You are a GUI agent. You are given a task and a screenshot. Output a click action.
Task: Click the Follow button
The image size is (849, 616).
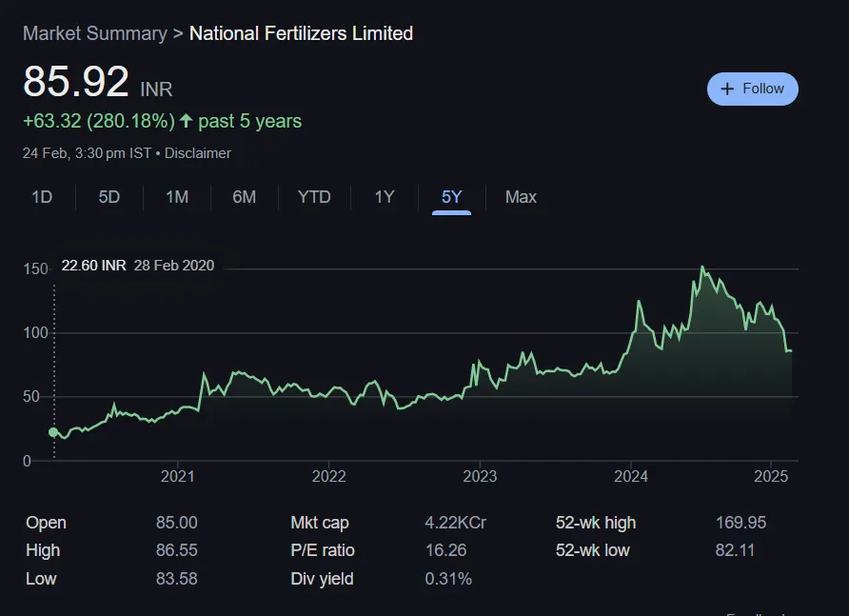752,89
